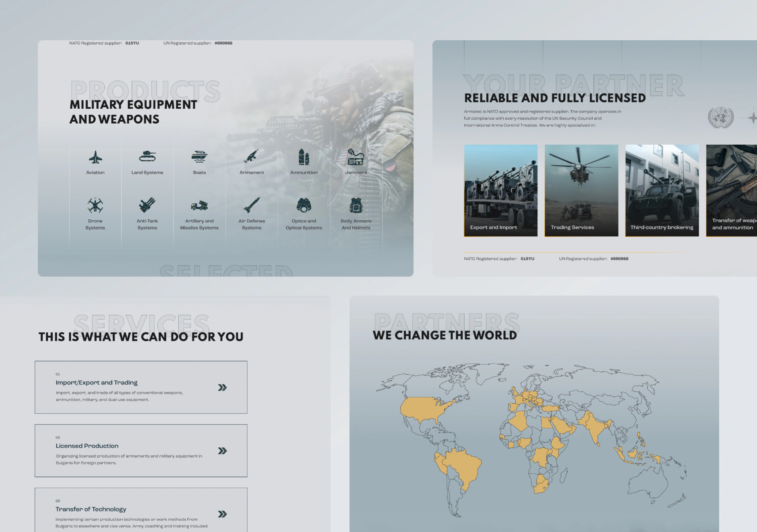Expand Licensed Production double-chevron arrow
757x532 pixels.
(222, 451)
